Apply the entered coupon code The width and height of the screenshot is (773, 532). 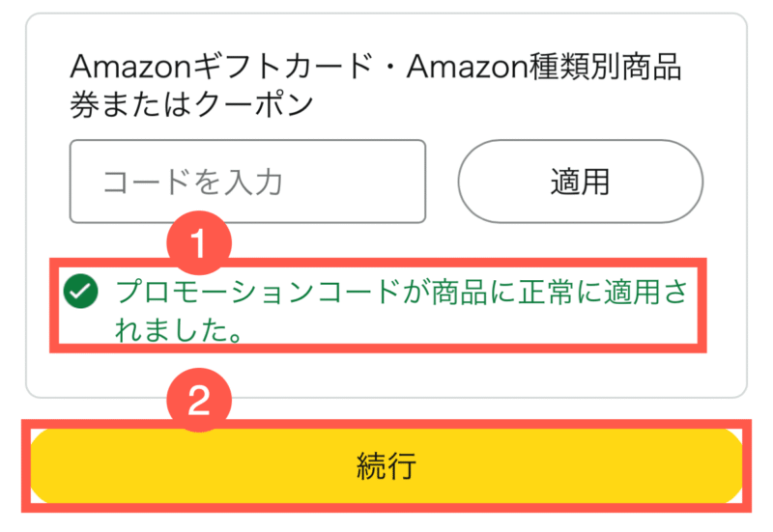point(581,182)
